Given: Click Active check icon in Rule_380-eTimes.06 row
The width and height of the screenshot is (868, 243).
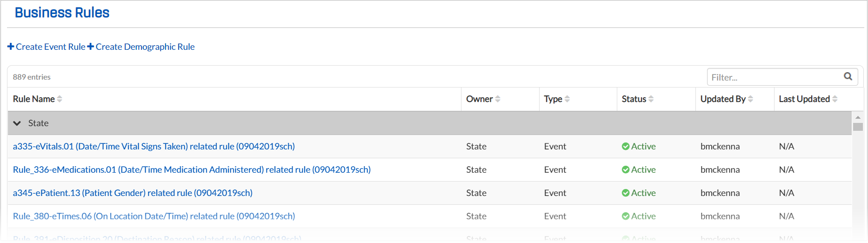Looking at the screenshot, I should point(626,216).
